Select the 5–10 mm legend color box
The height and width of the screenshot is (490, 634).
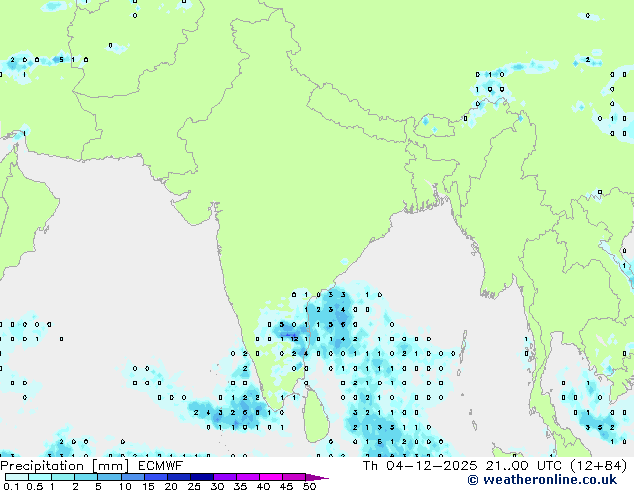point(109,477)
